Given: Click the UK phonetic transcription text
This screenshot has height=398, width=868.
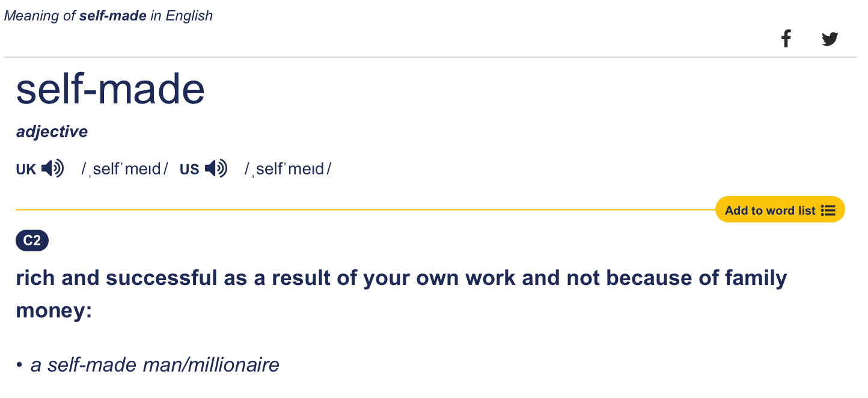Looking at the screenshot, I should tap(125, 170).
